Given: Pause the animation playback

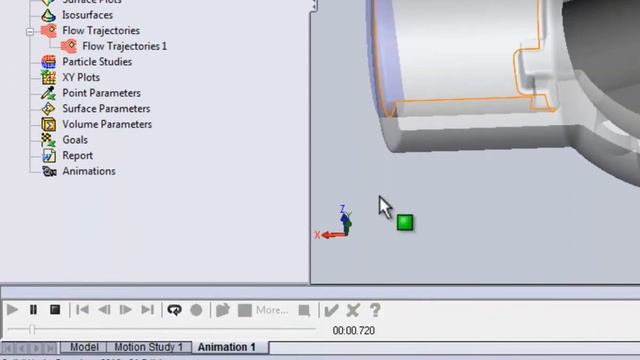Looking at the screenshot, I should [x=33, y=310].
